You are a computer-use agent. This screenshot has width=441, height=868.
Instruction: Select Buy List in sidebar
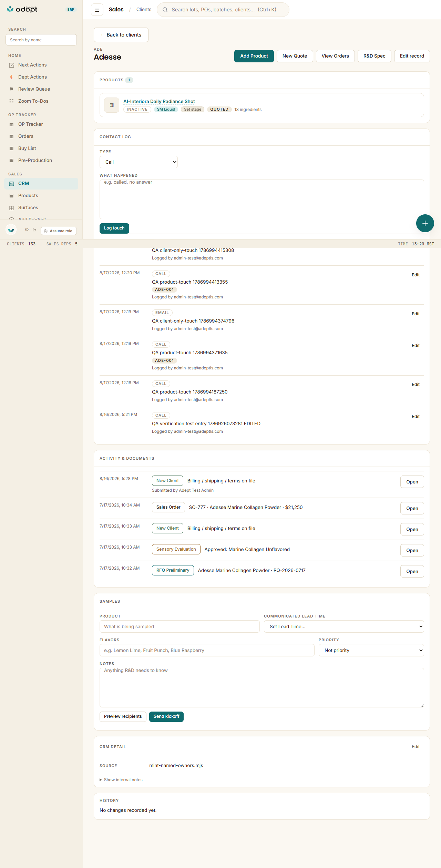pyautogui.click(x=41, y=149)
